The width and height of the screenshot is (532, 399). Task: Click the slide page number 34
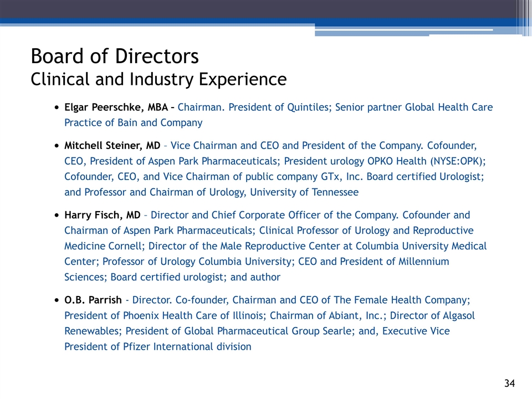click(509, 383)
